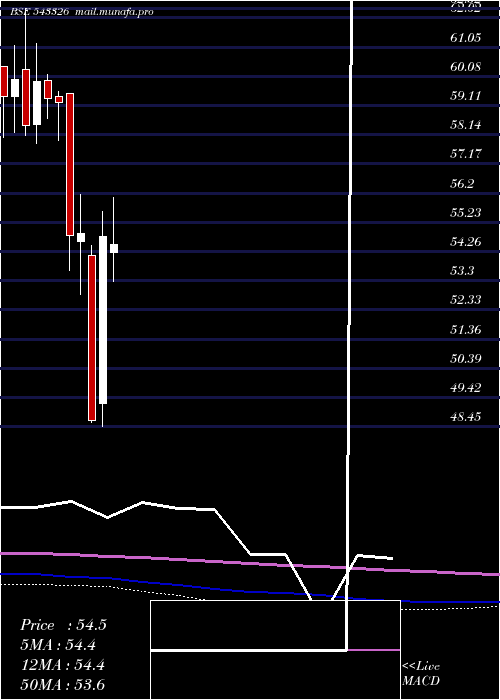
Task: Select the 60.08 price axis label
Action: click(x=466, y=67)
